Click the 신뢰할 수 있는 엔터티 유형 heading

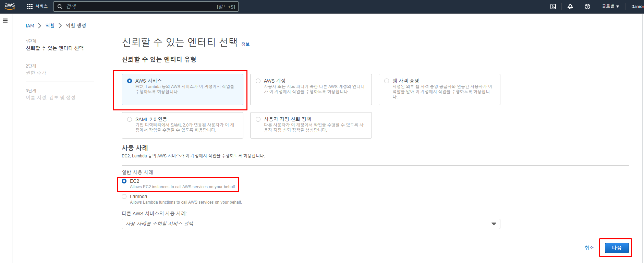[159, 59]
